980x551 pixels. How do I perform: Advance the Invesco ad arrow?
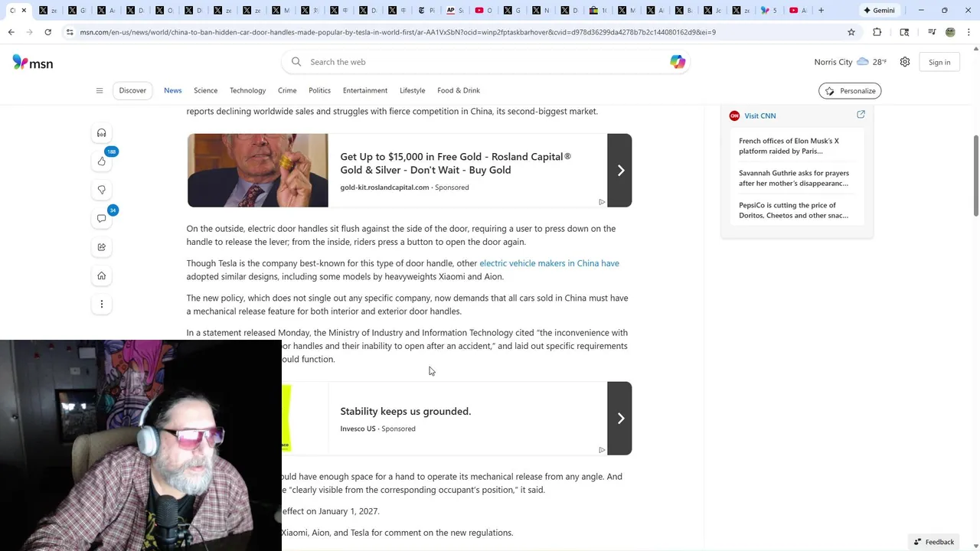619,418
